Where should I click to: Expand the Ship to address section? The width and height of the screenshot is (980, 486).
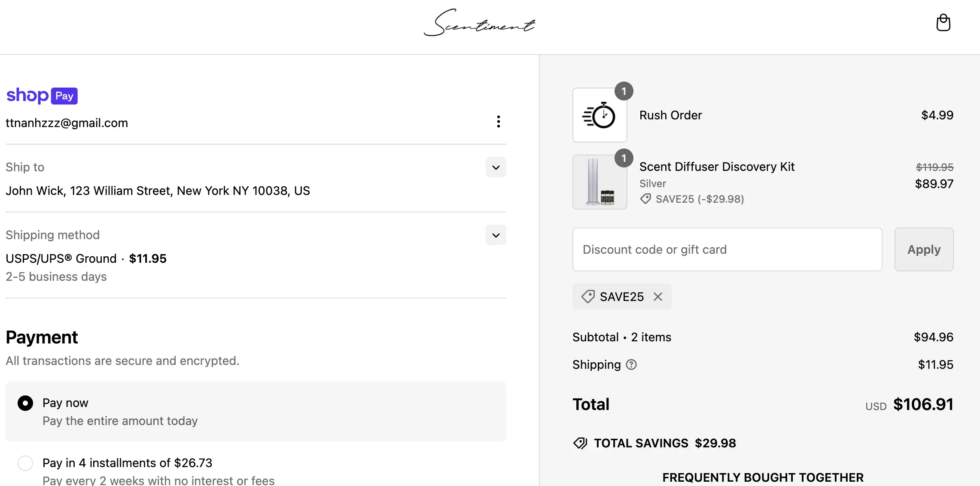coord(496,167)
